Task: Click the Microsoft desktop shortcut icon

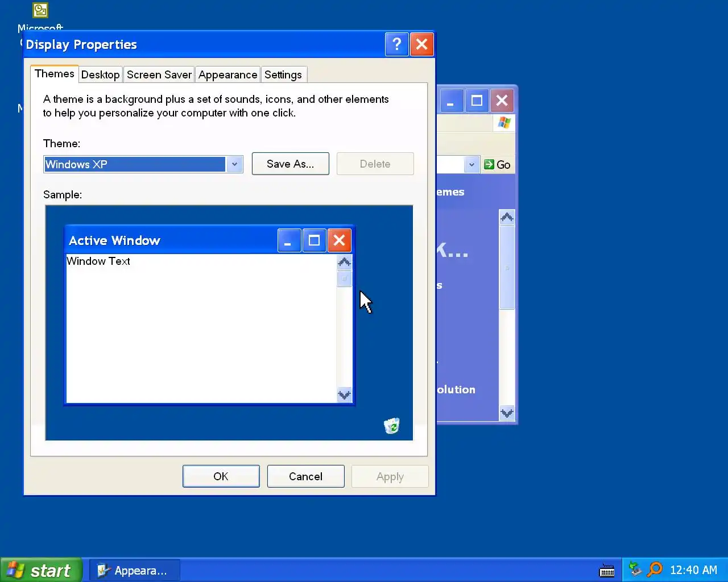Action: pyautogui.click(x=40, y=10)
